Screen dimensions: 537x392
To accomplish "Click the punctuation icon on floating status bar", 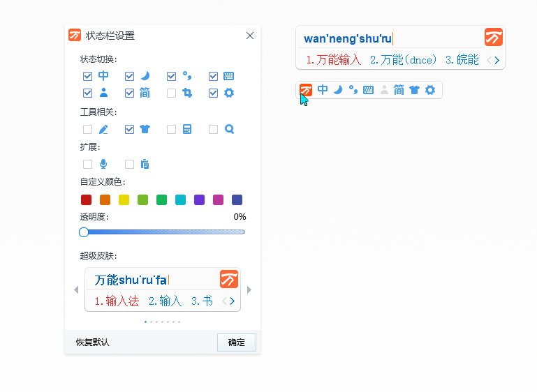I will pyautogui.click(x=353, y=90).
